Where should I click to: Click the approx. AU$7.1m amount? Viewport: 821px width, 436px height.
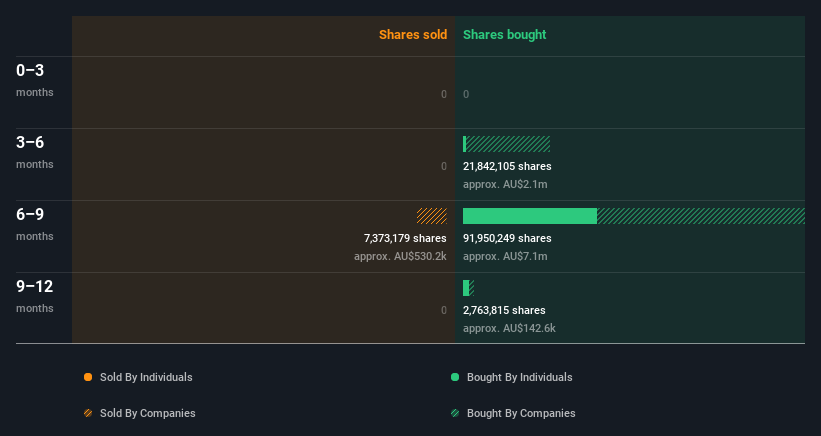[505, 256]
